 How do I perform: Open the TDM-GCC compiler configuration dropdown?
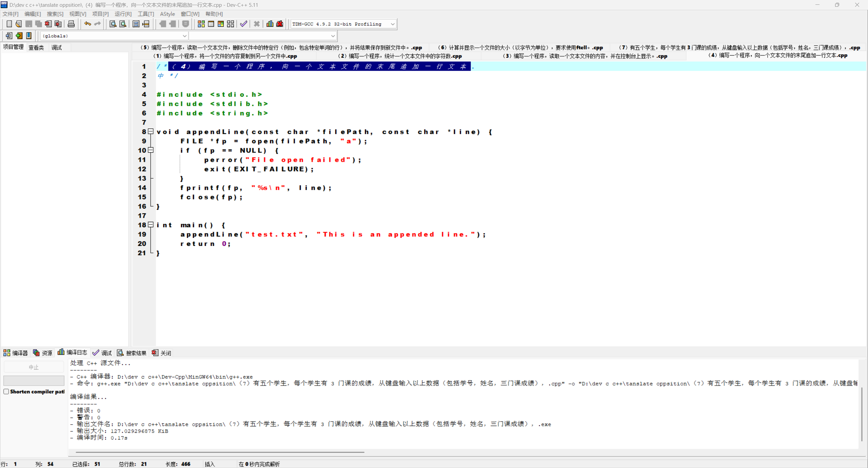[392, 24]
